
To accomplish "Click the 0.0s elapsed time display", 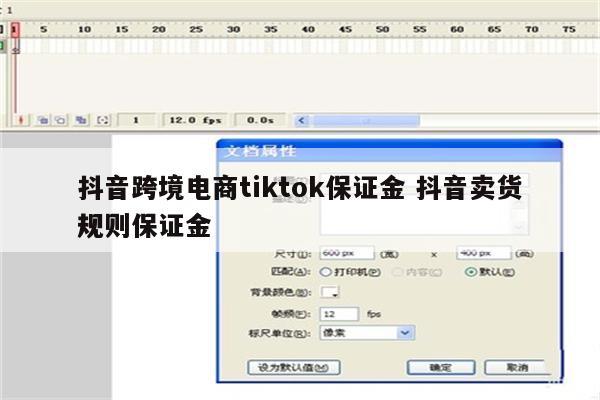I will click(x=260, y=120).
